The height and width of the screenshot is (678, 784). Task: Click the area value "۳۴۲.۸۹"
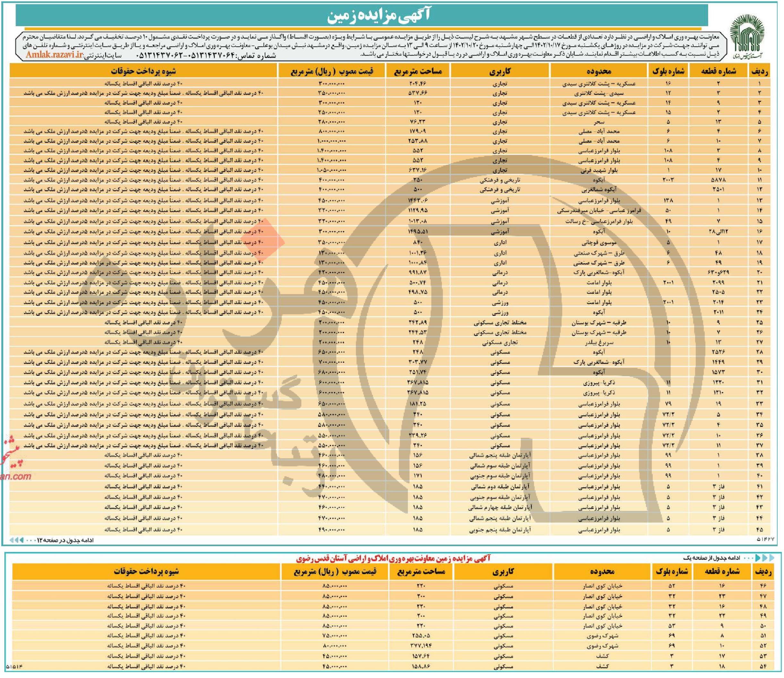[418, 322]
